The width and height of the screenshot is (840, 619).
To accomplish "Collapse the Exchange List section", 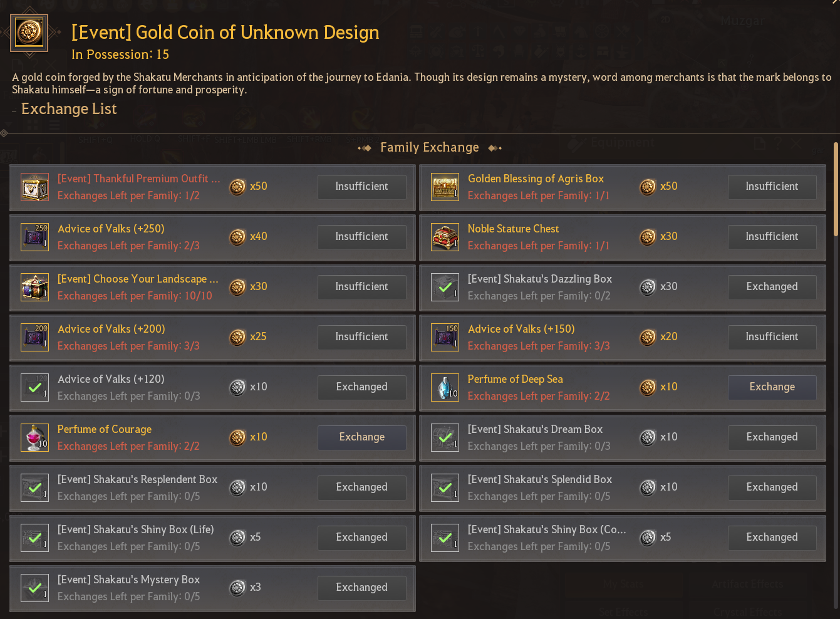I will pos(14,111).
